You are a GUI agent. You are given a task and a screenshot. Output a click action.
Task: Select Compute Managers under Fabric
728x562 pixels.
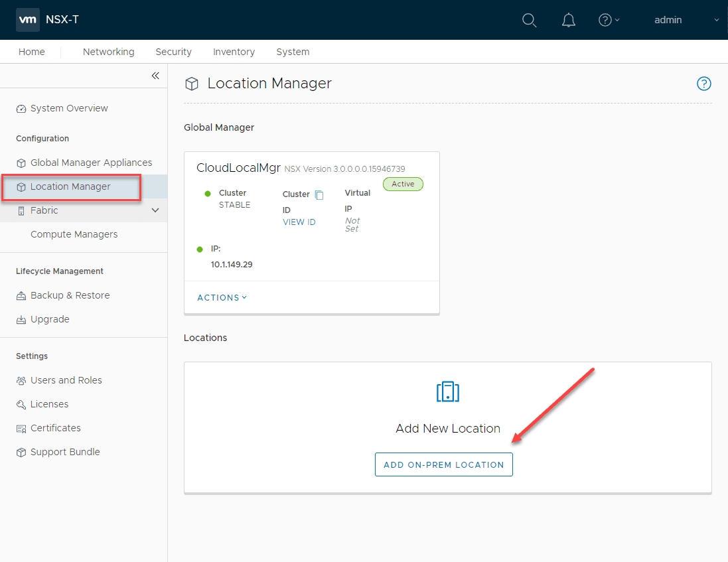74,234
